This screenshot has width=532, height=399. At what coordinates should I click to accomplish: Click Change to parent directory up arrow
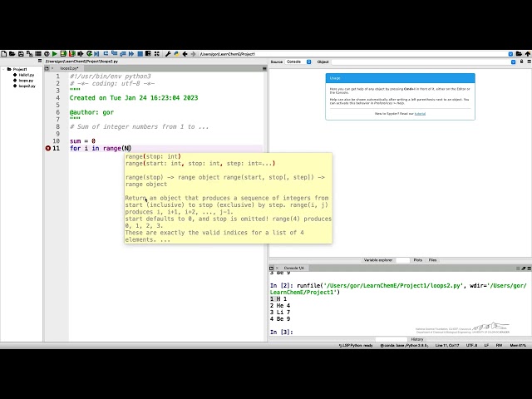(528, 53)
